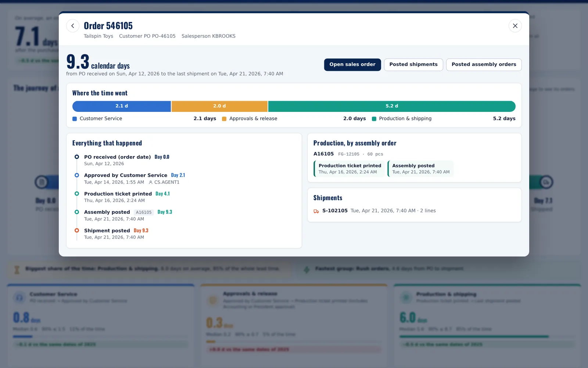Click the person icon next to CS.AGENT1
The height and width of the screenshot is (368, 588).
tap(151, 182)
